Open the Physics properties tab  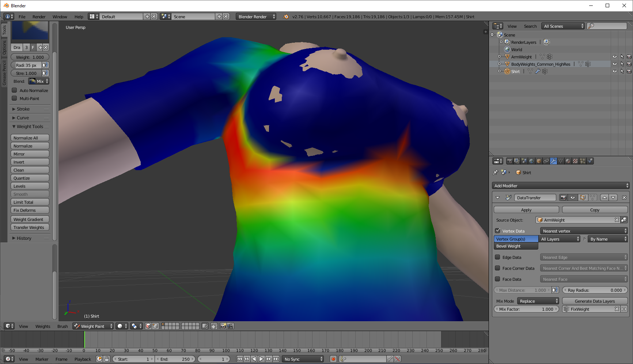pyautogui.click(x=590, y=161)
